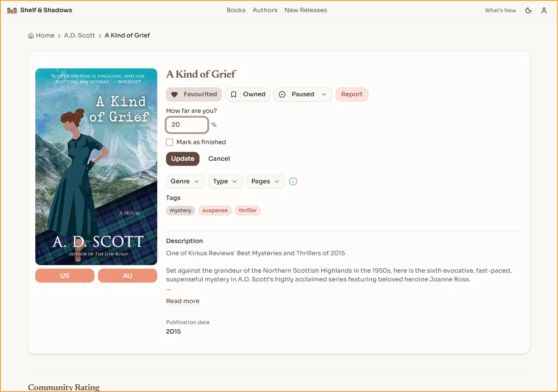Click the Community Rating heading
Screen dimensions: 558x392
point(64,388)
